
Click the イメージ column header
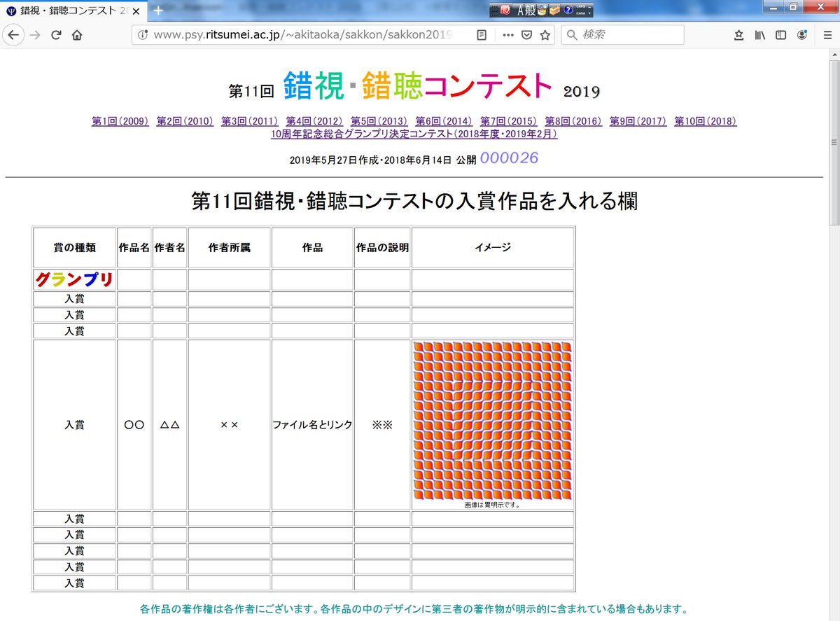493,248
